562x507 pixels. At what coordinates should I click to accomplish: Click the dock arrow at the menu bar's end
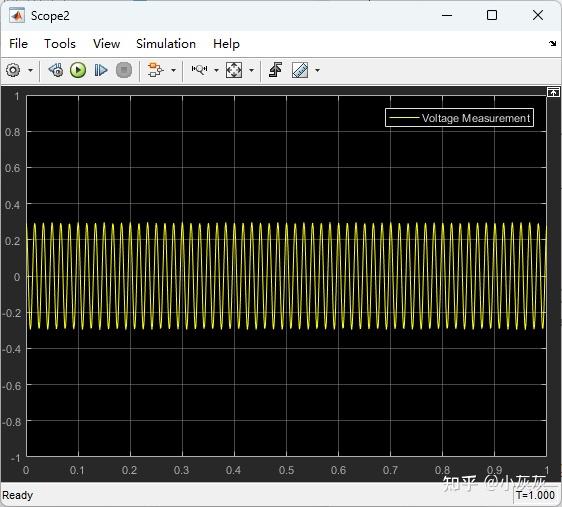tap(552, 44)
